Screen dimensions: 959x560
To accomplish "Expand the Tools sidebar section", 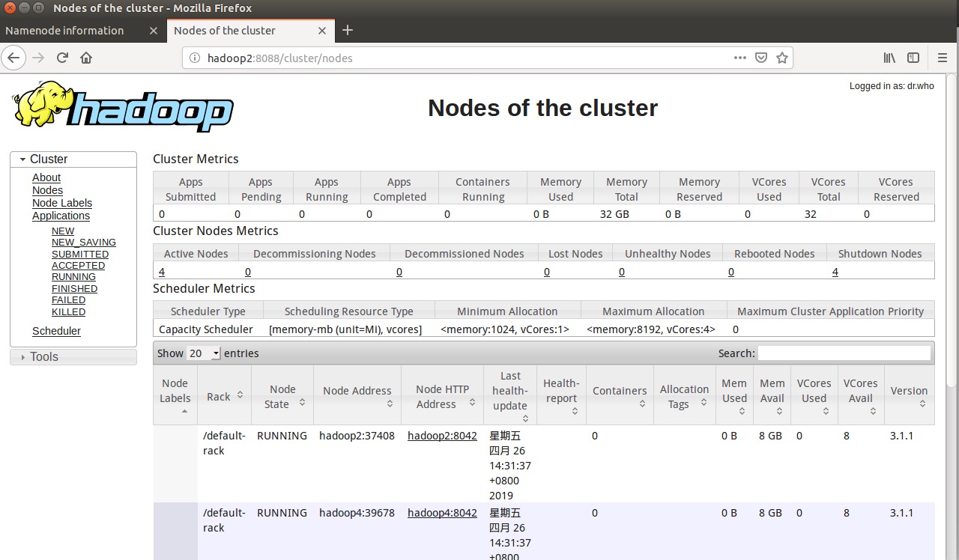I will point(73,357).
